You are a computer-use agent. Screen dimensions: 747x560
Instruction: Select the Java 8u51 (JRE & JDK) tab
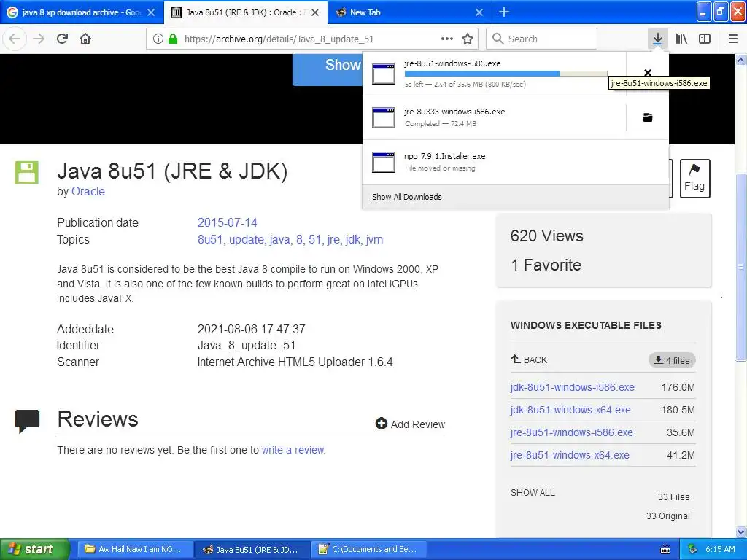pos(245,12)
